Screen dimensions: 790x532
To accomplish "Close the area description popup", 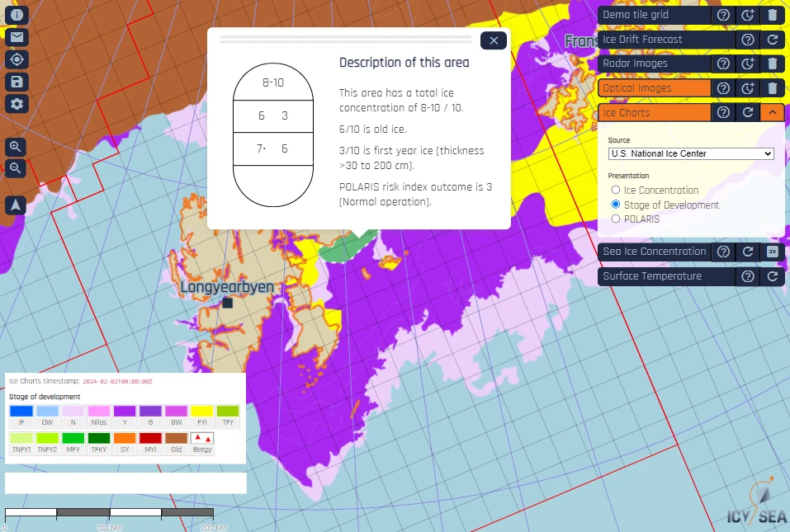I will pos(493,40).
